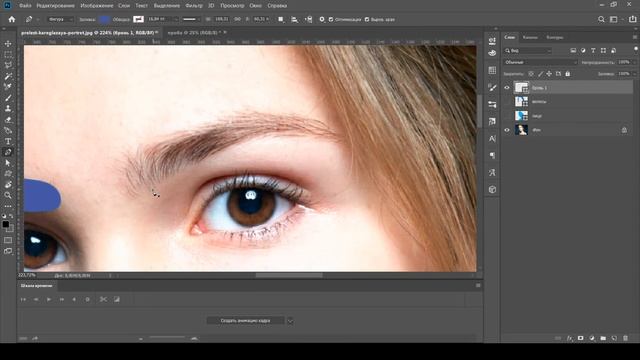Filter layers by adjustment layer icon
This screenshot has height=360, width=640.
[x=583, y=50]
